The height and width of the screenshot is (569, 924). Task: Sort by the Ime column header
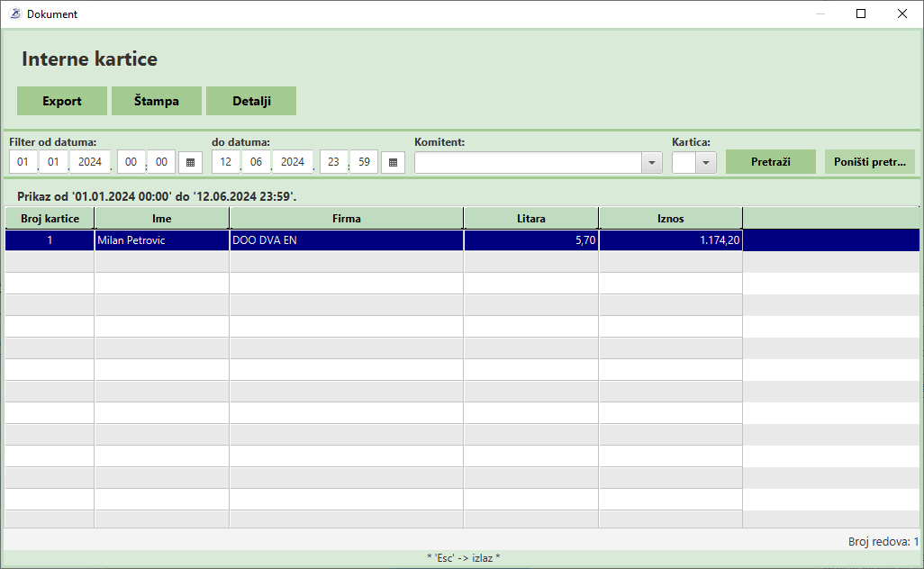[x=162, y=218]
